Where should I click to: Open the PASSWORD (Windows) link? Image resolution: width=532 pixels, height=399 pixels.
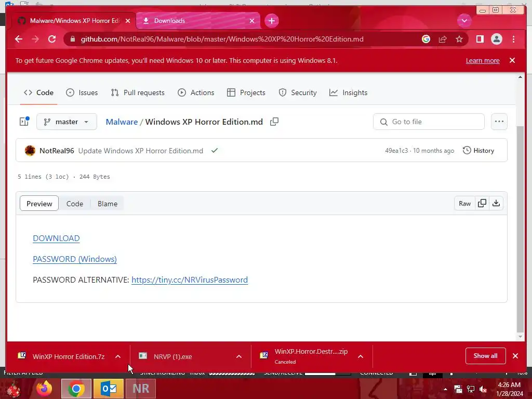click(75, 259)
